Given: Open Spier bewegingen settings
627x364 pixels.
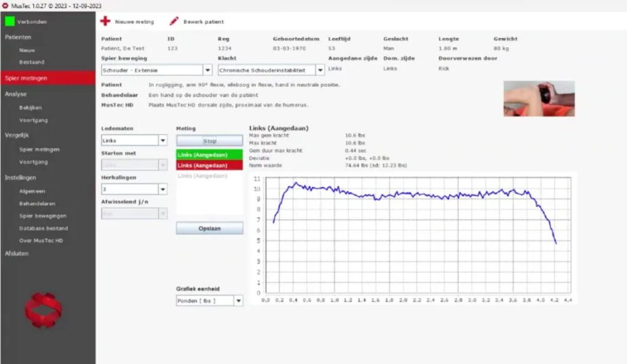Looking at the screenshot, I should 43,216.
